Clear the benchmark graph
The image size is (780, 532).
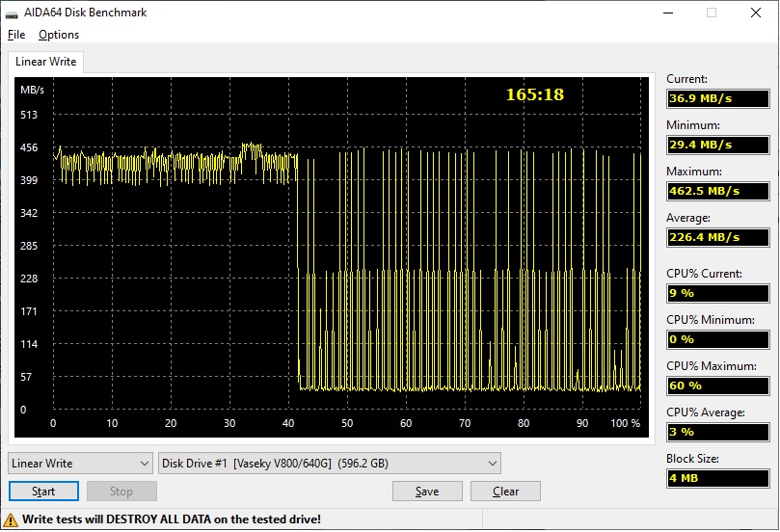coord(505,492)
